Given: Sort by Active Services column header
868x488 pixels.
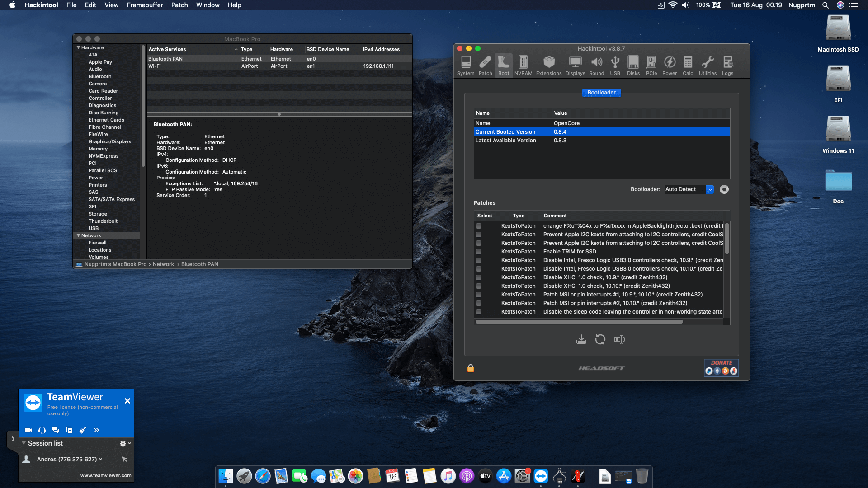Looking at the screenshot, I should [x=193, y=49].
